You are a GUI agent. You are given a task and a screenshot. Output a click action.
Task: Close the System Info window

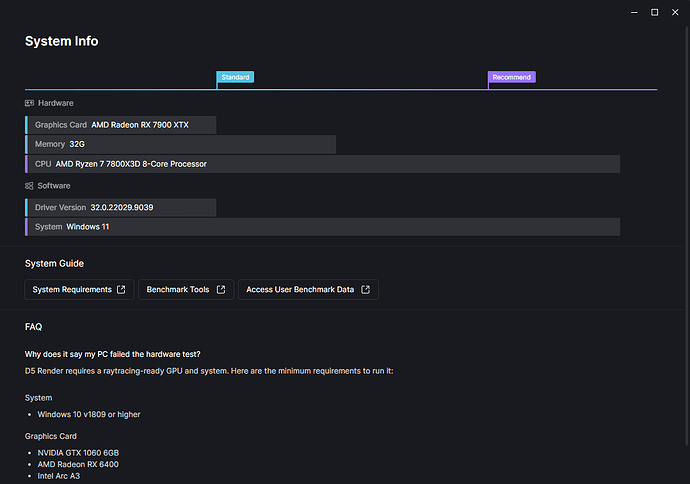[675, 12]
